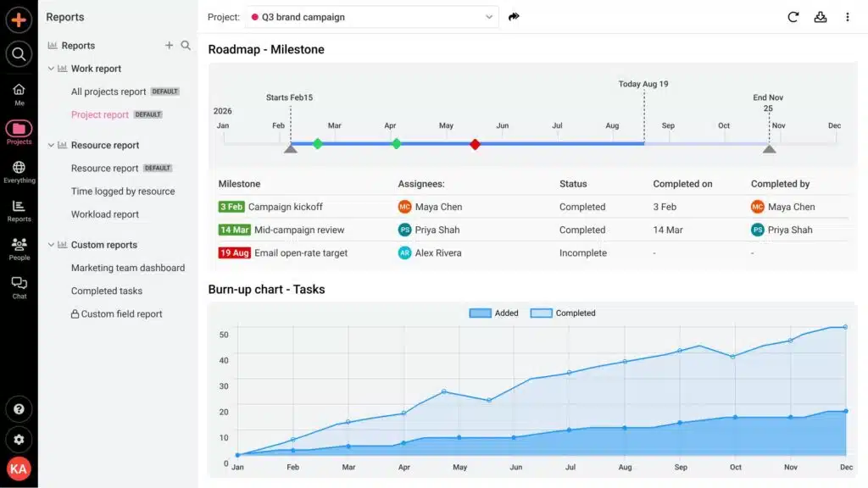Click the Incomplete status cell
This screenshot has width=868, height=488.
[x=583, y=252]
